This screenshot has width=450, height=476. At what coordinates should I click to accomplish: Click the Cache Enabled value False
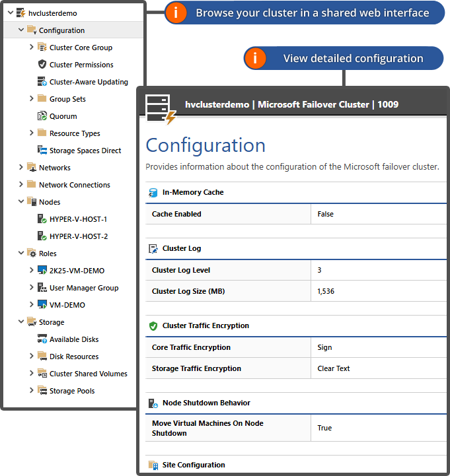click(x=325, y=214)
